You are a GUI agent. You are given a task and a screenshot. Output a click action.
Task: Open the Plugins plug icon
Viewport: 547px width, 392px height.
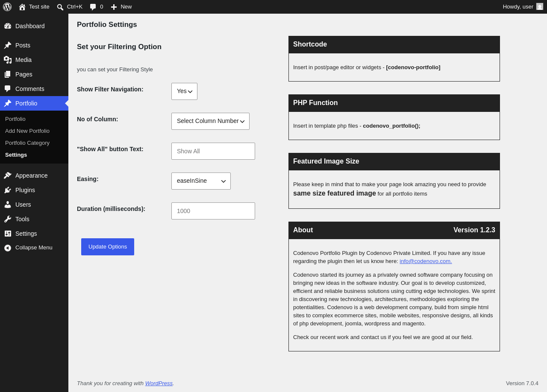(x=8, y=190)
